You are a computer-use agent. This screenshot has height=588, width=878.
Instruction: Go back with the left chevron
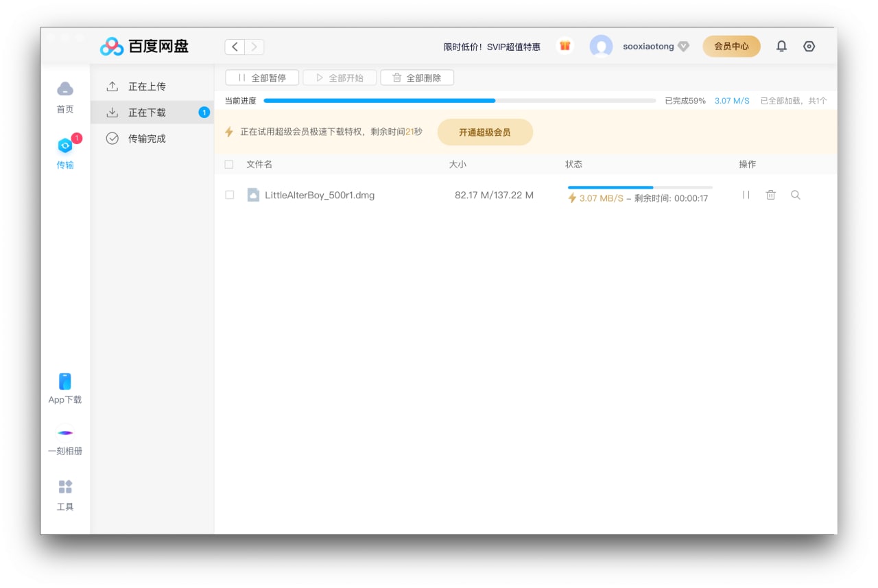point(235,47)
